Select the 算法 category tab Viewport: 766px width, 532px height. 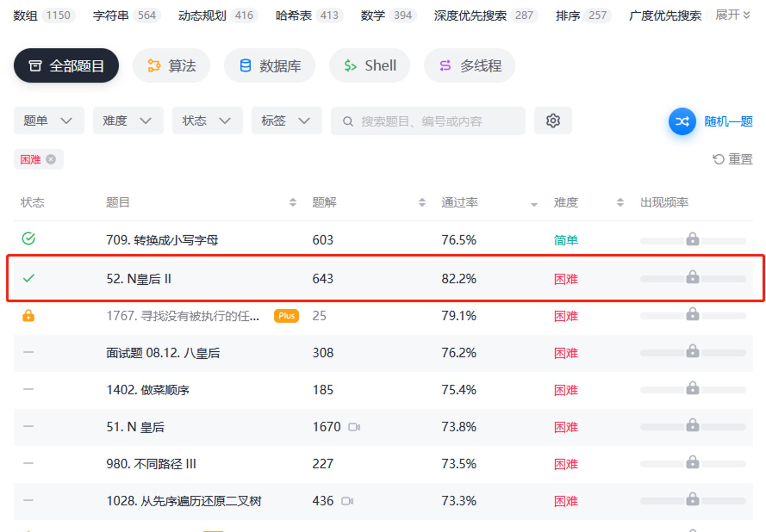tap(171, 65)
